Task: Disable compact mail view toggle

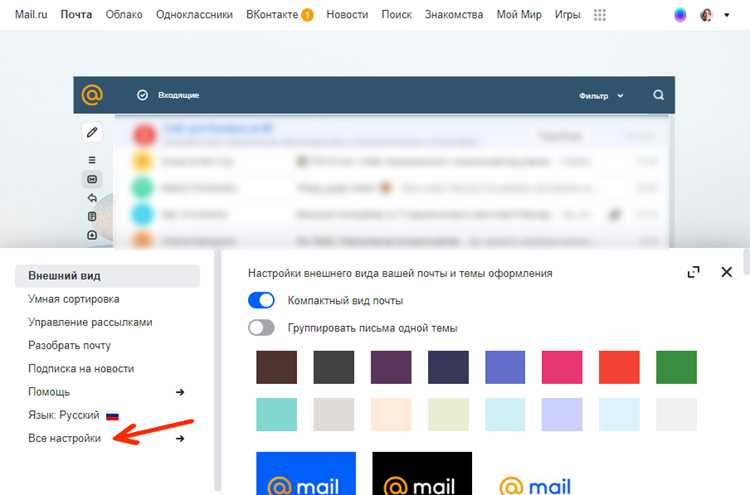Action: 261,300
